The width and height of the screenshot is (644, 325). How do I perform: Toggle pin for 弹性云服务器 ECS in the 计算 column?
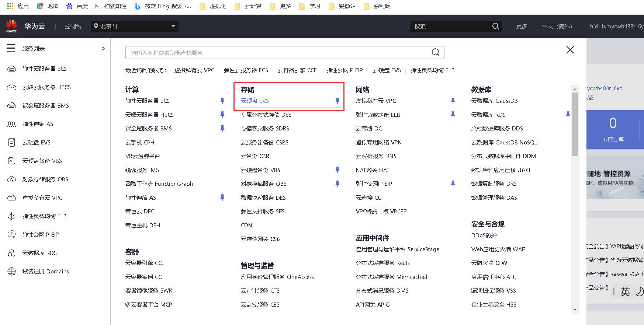coord(222,101)
